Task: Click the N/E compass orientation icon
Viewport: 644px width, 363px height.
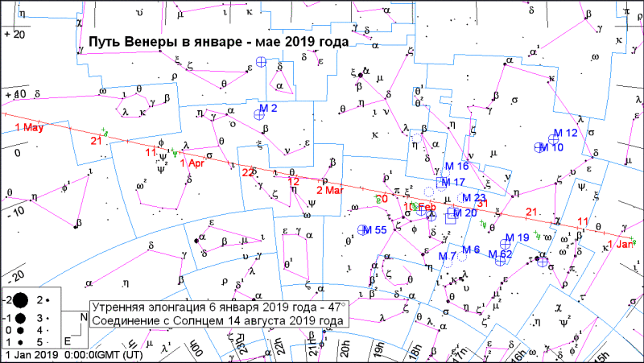Action: [x=76, y=331]
